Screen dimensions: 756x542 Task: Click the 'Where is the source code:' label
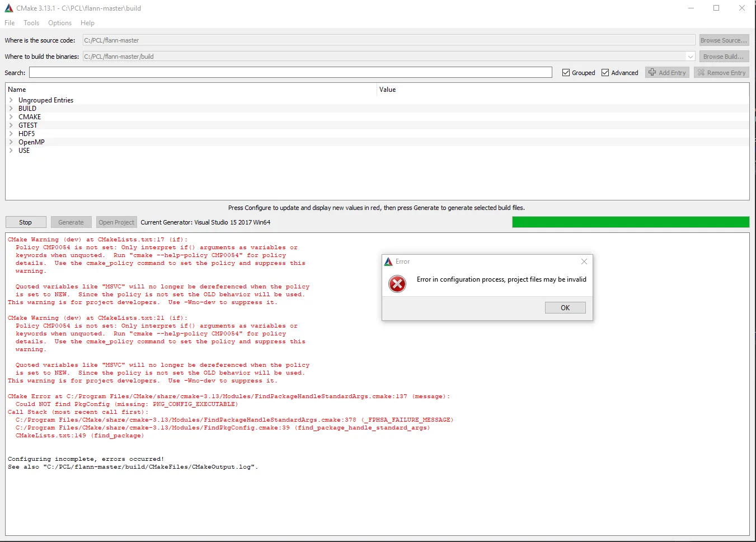(x=40, y=40)
